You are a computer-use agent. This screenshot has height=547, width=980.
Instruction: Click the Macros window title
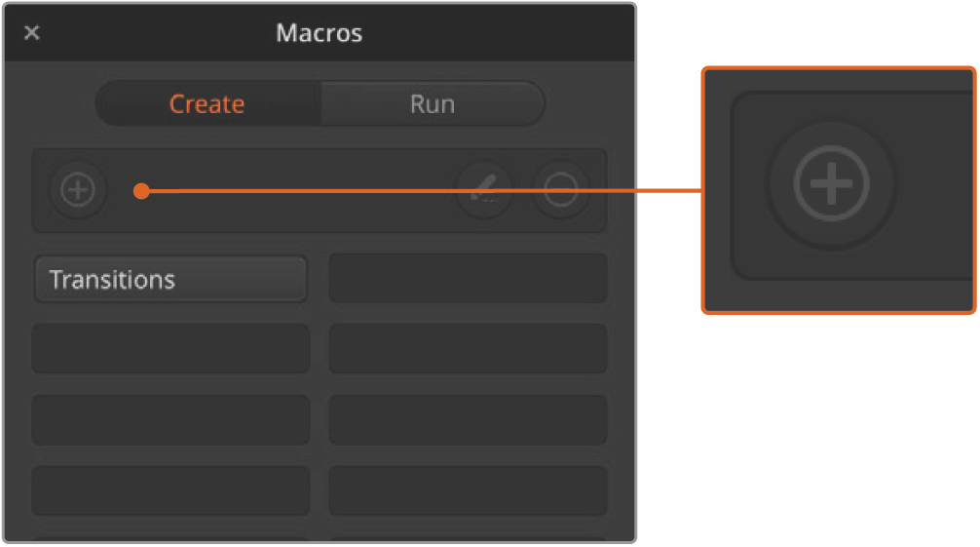click(319, 33)
